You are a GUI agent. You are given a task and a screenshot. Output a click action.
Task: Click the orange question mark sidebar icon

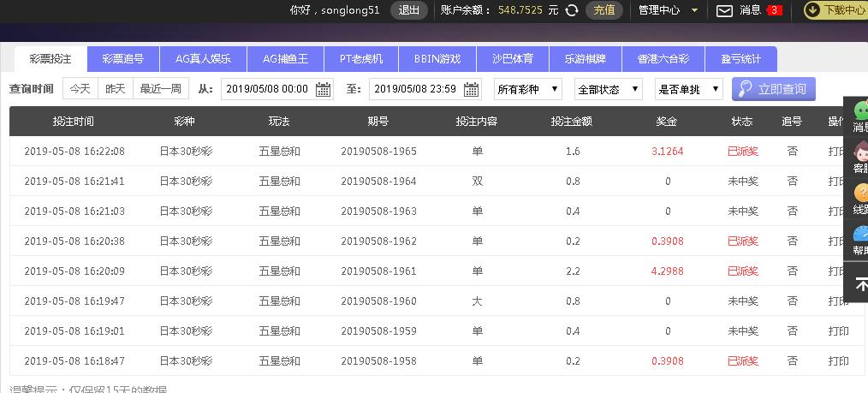click(x=859, y=194)
